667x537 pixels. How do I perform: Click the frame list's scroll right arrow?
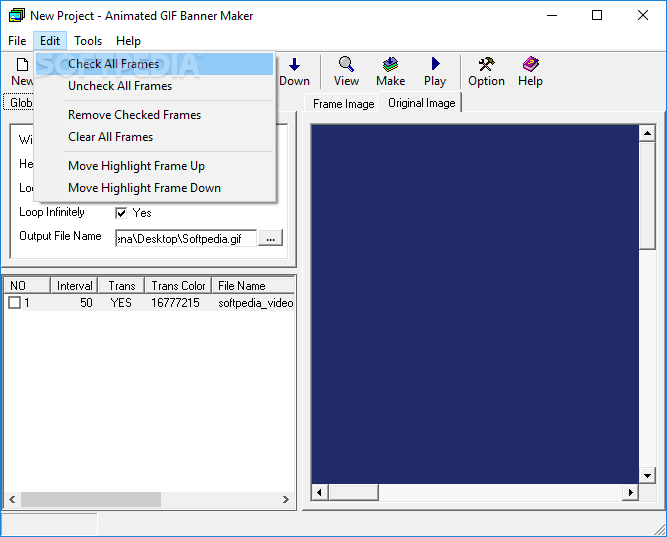pos(285,500)
